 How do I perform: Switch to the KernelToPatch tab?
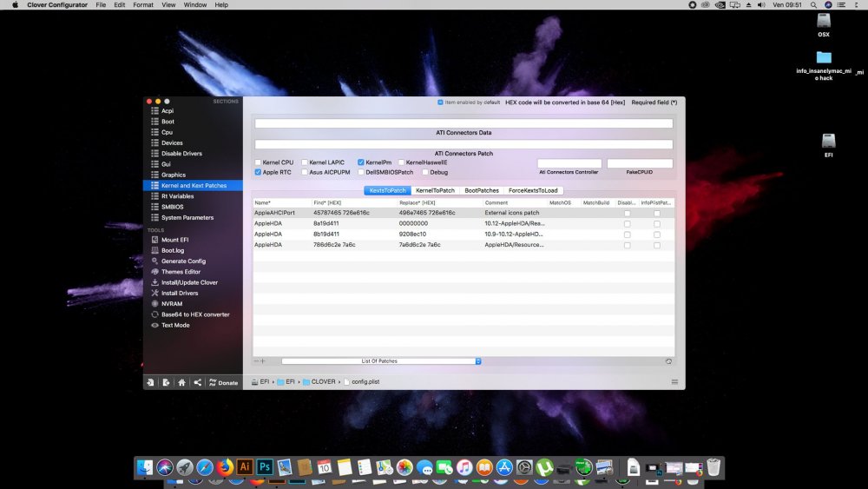(x=435, y=190)
